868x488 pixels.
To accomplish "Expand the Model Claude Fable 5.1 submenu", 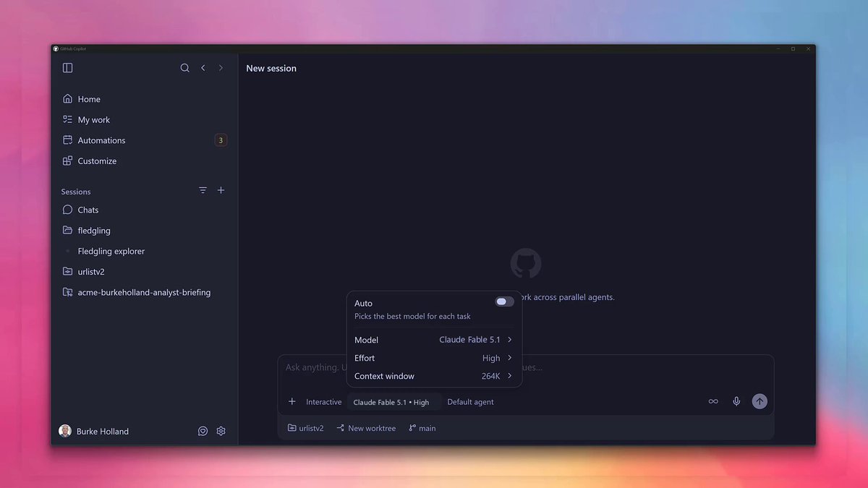I will click(434, 340).
